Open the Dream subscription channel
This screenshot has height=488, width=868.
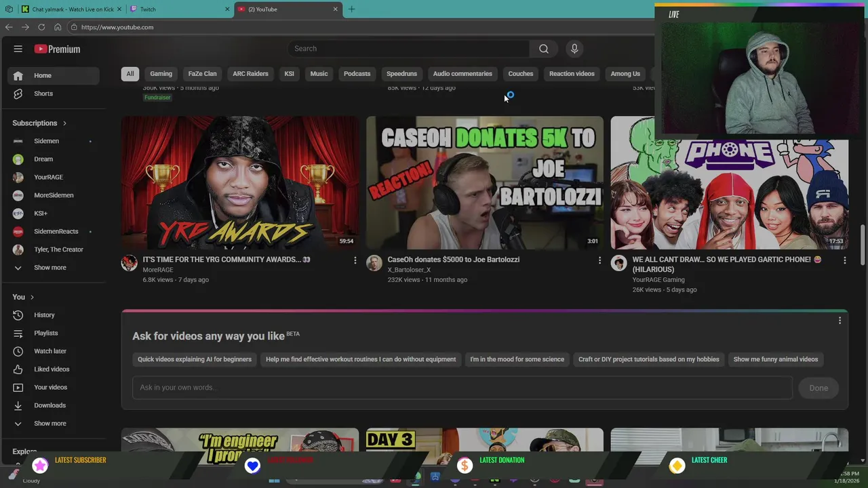pyautogui.click(x=54, y=159)
